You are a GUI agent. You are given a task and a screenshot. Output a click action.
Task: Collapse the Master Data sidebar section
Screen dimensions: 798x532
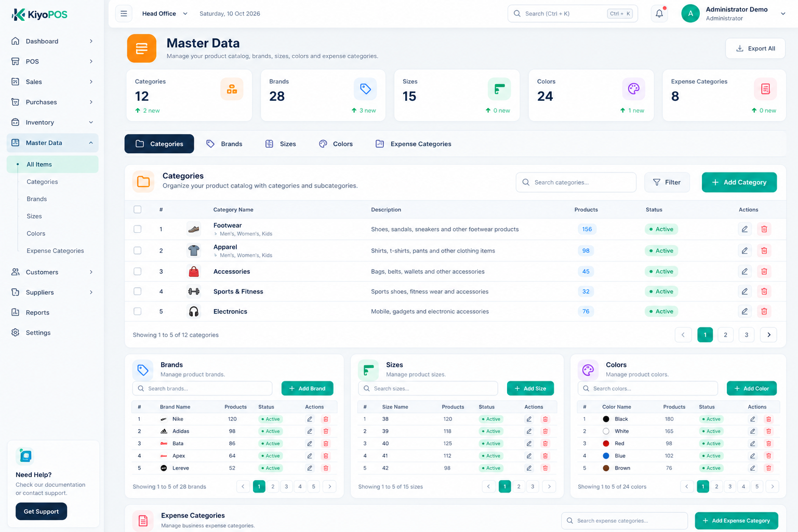tap(52, 143)
